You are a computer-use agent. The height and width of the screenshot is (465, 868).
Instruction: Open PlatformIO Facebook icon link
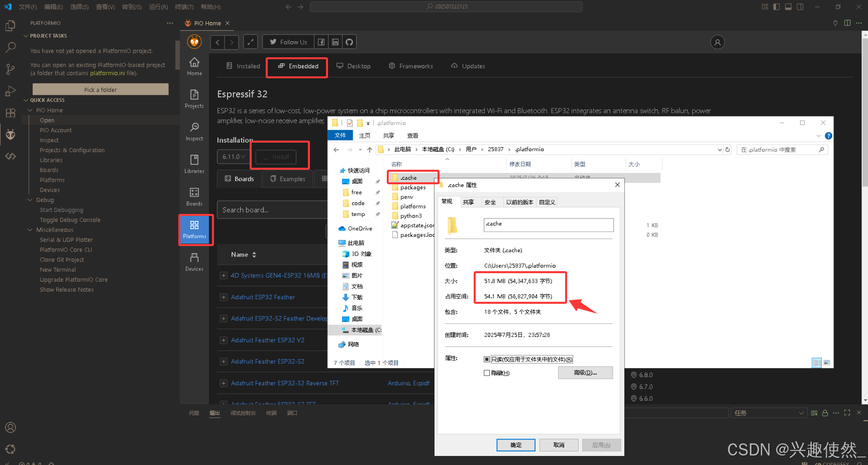pos(321,42)
